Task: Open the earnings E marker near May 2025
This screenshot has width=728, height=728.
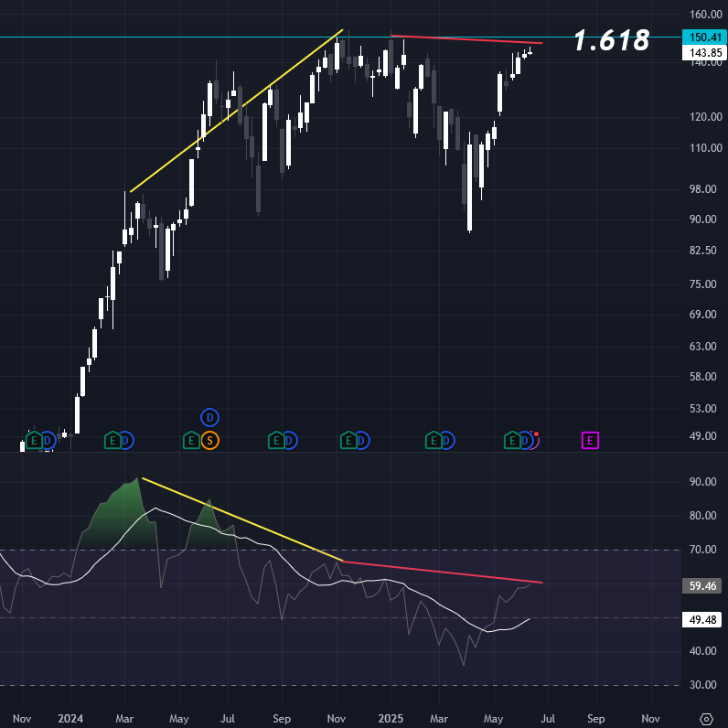Action: coord(512,440)
